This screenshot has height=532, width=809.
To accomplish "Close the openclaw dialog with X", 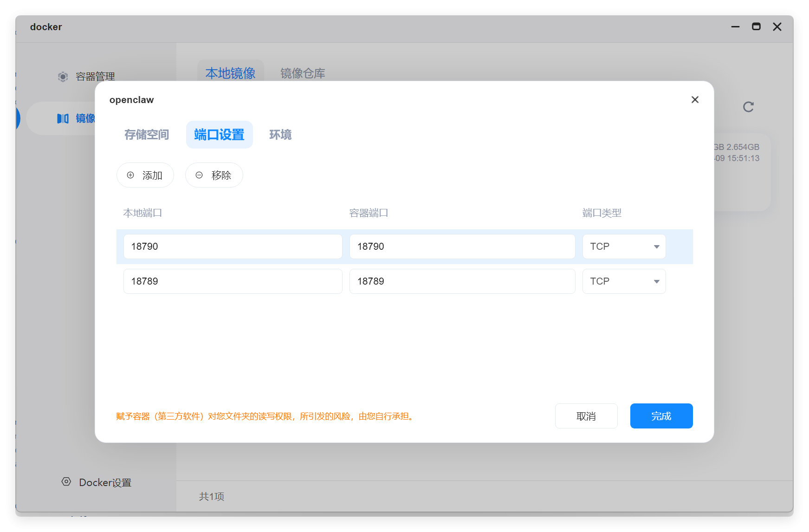I will (x=695, y=100).
